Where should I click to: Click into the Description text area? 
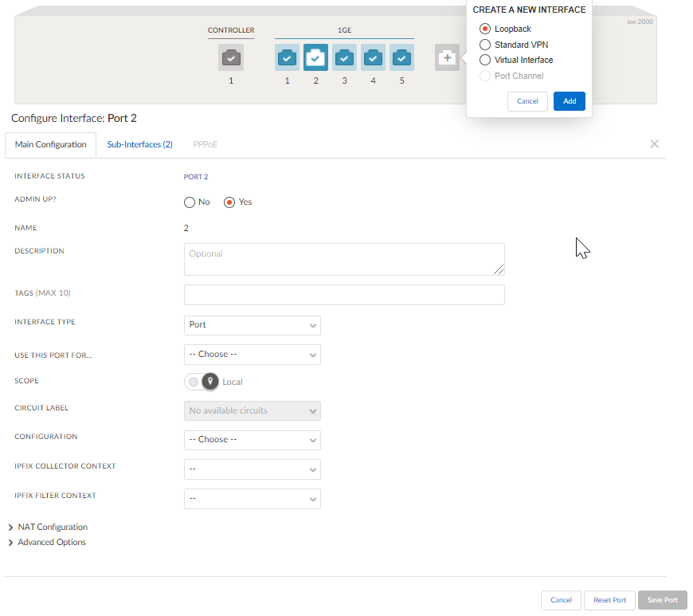(x=344, y=260)
